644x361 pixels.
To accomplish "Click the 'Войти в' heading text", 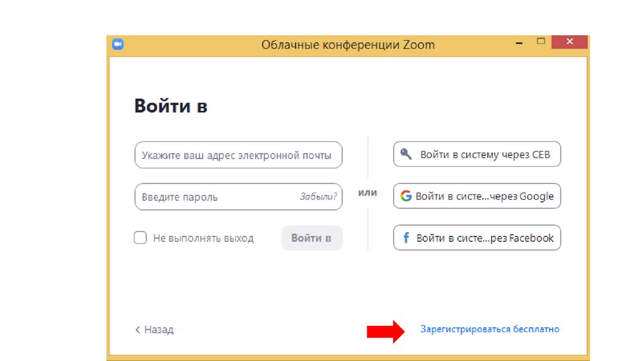I will (171, 106).
